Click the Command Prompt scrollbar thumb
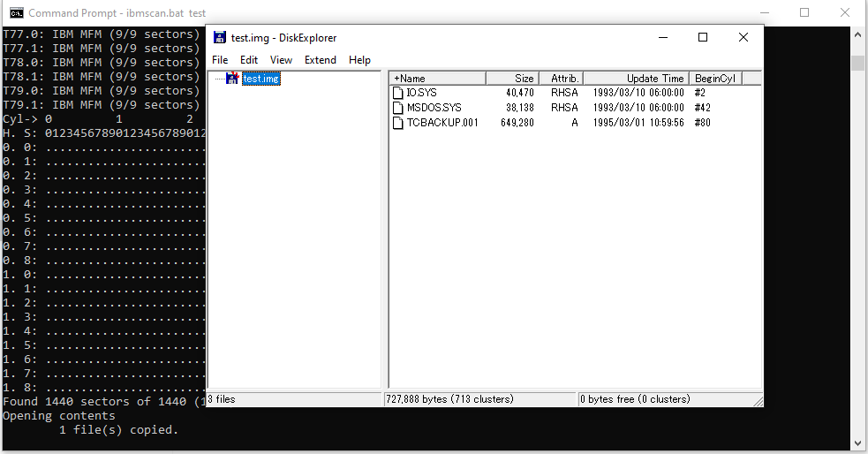 tap(857, 63)
